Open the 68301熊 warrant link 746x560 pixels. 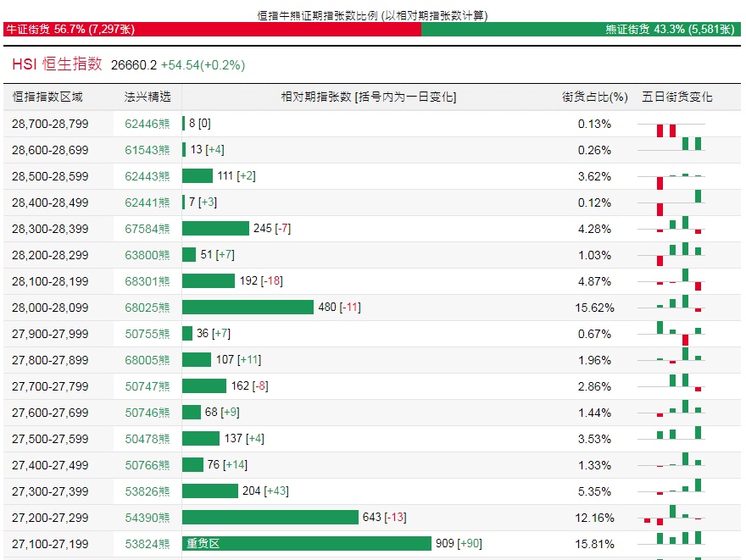tap(147, 281)
